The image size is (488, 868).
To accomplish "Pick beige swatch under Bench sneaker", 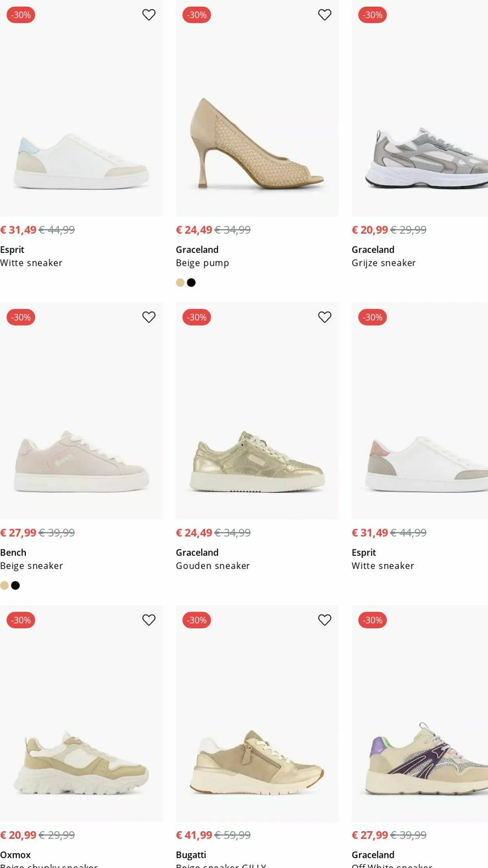I will click(4, 585).
